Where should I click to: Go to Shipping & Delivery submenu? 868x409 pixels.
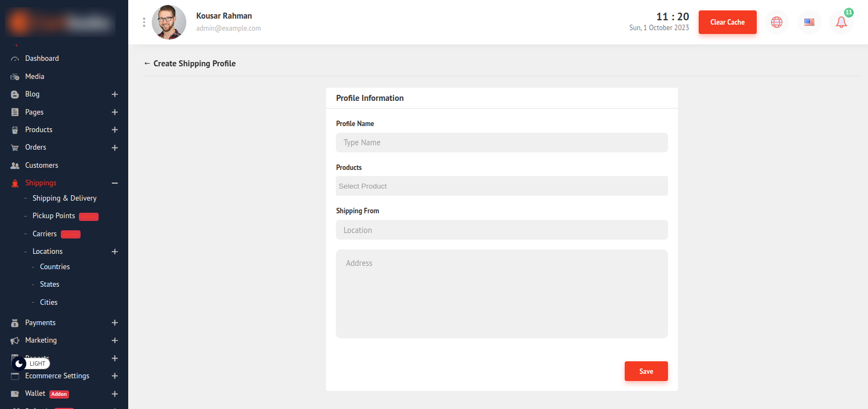click(x=64, y=198)
